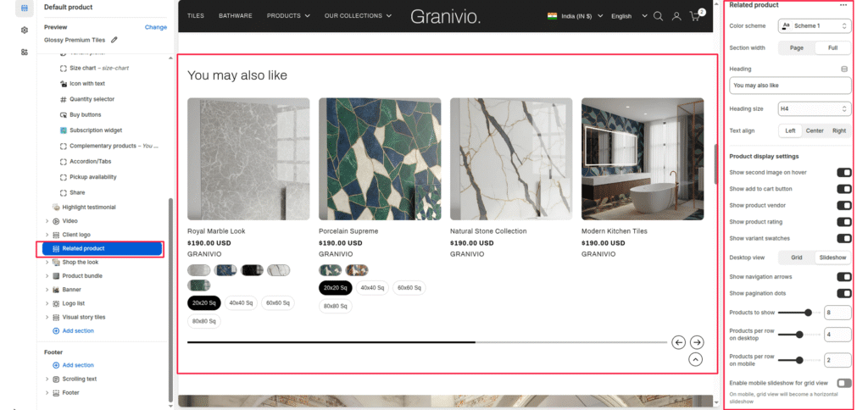This screenshot has width=868, height=410.
Task: Open the shopping cart icon
Action: 696,16
